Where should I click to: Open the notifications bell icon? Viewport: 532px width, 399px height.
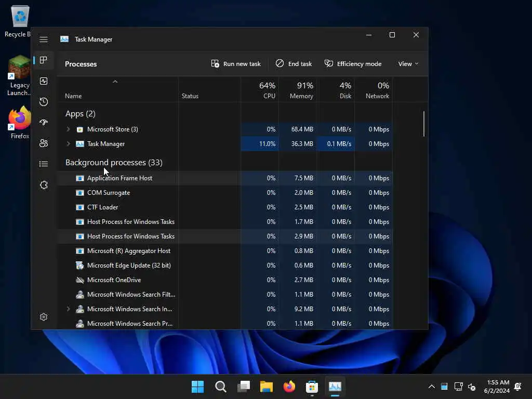[518, 387]
